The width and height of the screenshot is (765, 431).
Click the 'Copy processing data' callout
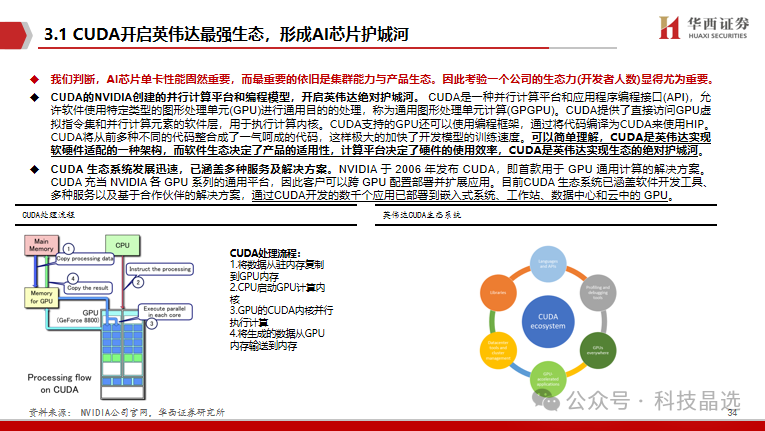(84, 259)
